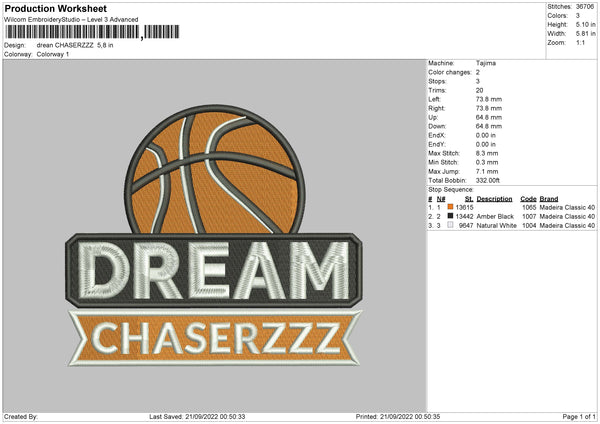Viewport: 600px width, 424px height.
Task: Click the 'Production Worksheet' title
Action: point(55,8)
